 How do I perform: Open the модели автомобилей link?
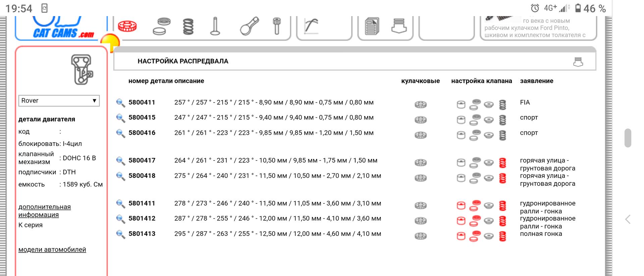(x=52, y=250)
